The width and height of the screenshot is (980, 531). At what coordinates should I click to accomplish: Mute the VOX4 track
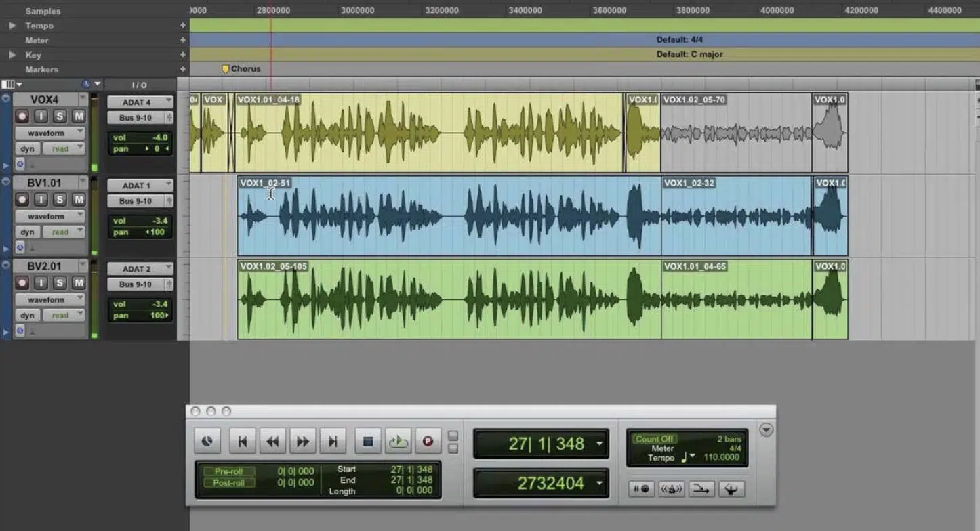79,116
